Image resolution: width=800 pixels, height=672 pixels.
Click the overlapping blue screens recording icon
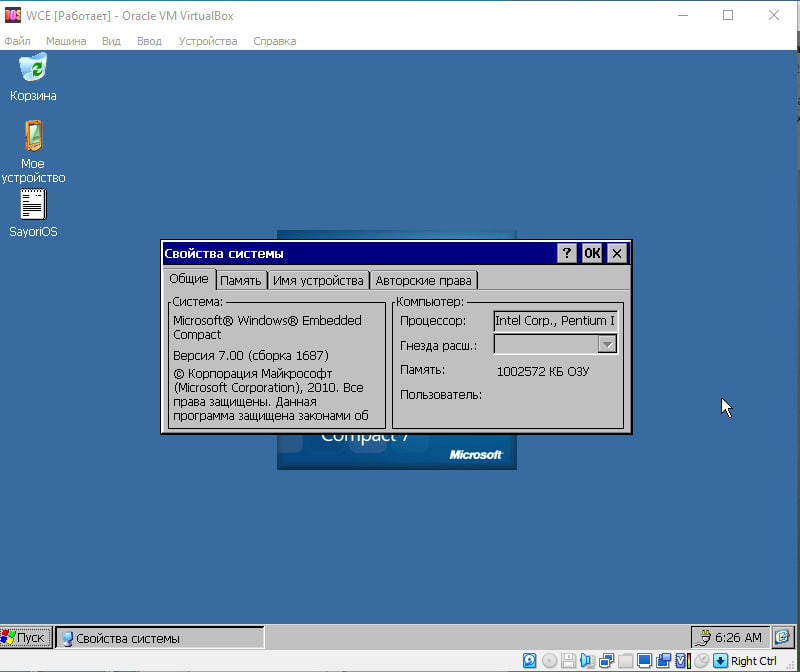663,661
